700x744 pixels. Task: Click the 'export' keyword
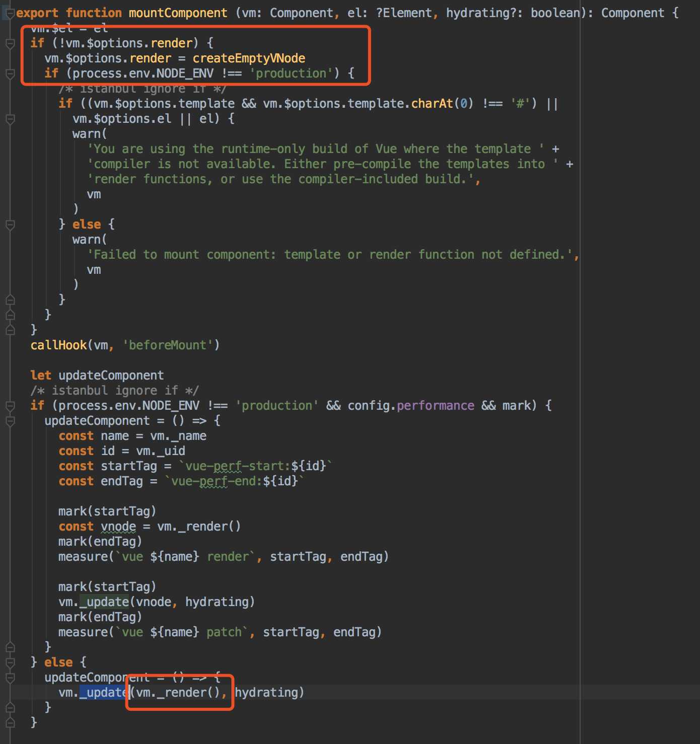pyautogui.click(x=37, y=13)
